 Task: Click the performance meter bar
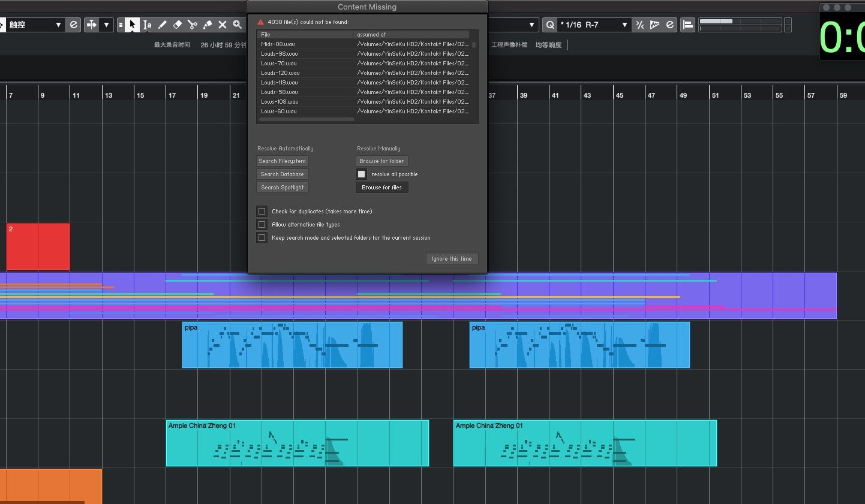pyautogui.click(x=740, y=25)
